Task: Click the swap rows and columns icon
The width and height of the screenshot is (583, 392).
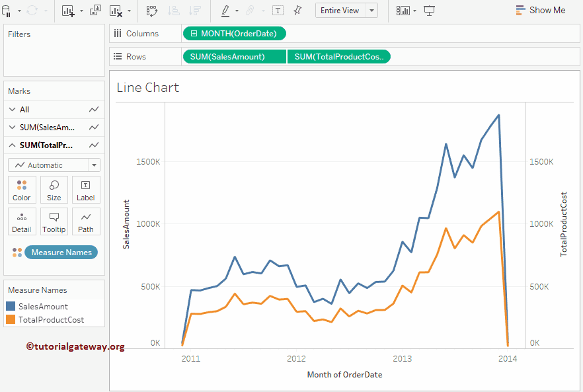Action: (x=152, y=11)
